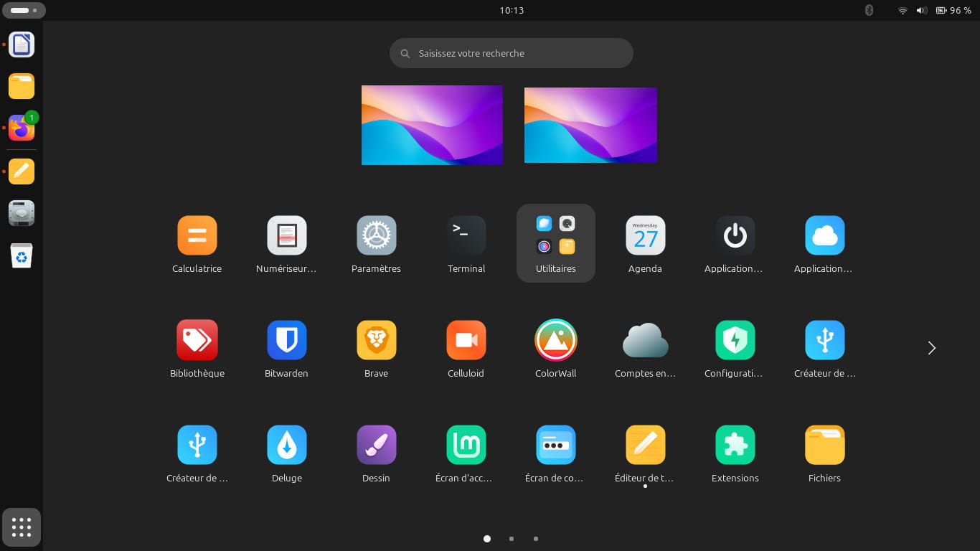
Task: Open the yellow Files folder in dock
Action: point(22,86)
